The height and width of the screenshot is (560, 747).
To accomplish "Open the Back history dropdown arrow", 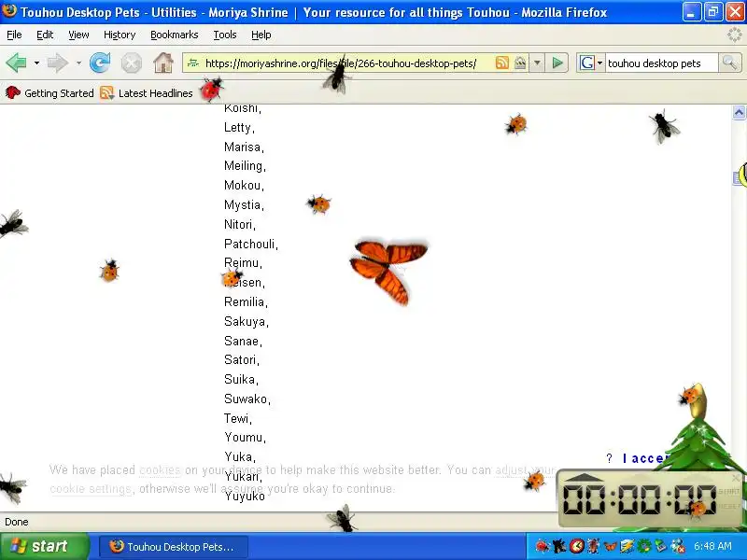I will pos(36,63).
